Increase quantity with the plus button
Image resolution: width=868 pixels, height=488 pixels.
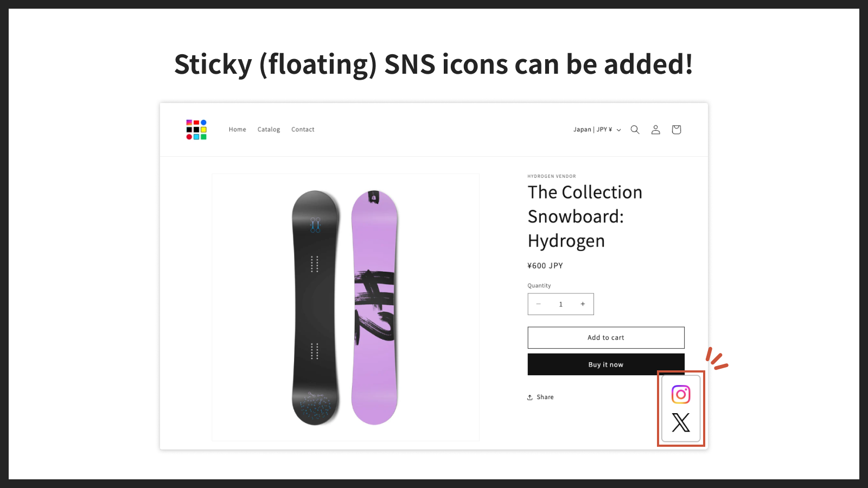point(583,304)
